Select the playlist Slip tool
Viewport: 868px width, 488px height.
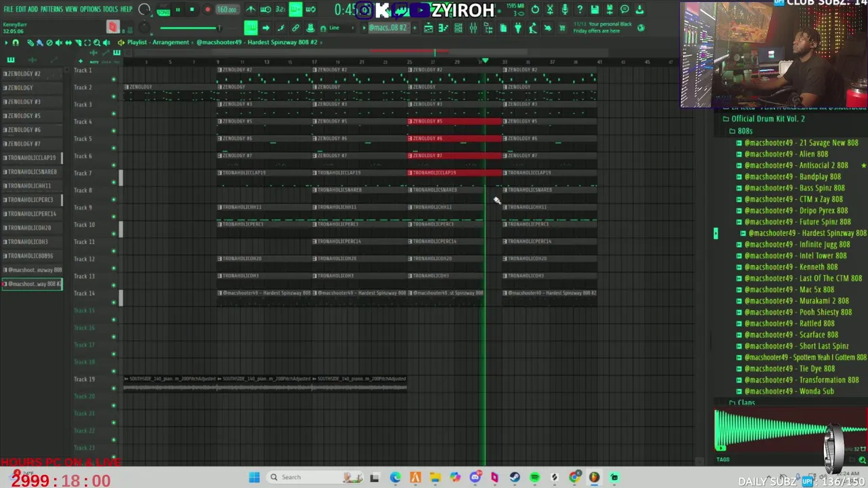coord(68,42)
